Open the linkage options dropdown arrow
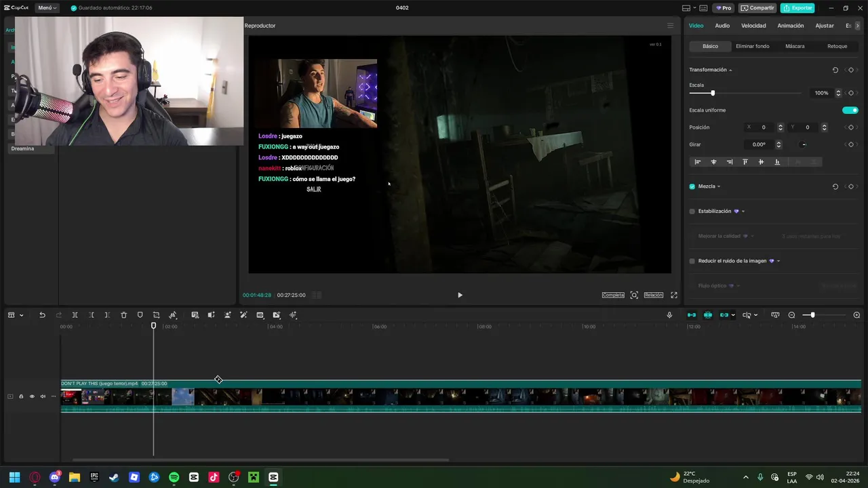Image resolution: width=868 pixels, height=488 pixels. [733, 315]
